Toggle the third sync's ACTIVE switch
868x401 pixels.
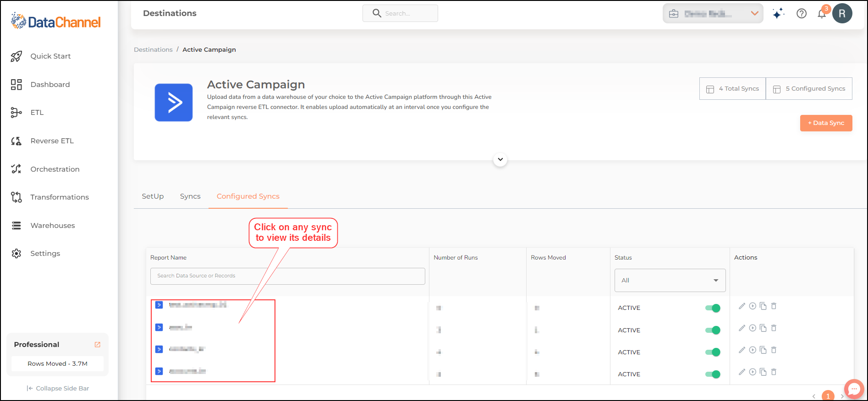713,352
